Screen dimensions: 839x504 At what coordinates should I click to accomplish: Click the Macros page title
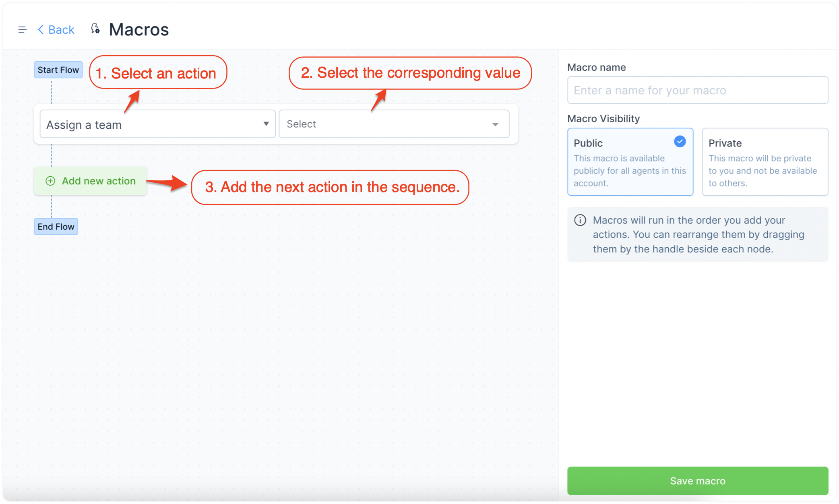(139, 30)
